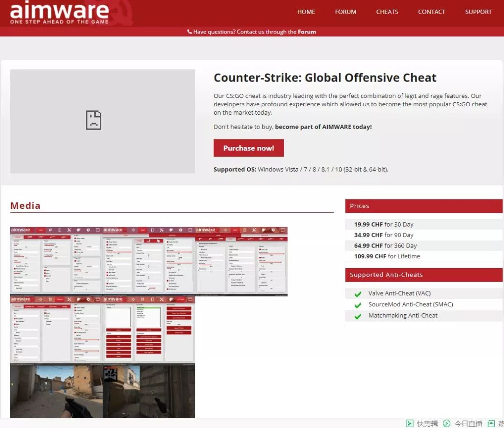Go to the CHEATS navigation item
504x428 pixels.
click(x=387, y=12)
